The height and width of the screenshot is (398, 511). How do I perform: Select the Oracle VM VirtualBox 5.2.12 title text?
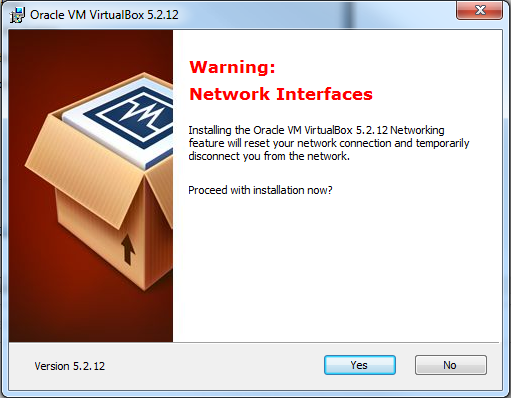[104, 15]
